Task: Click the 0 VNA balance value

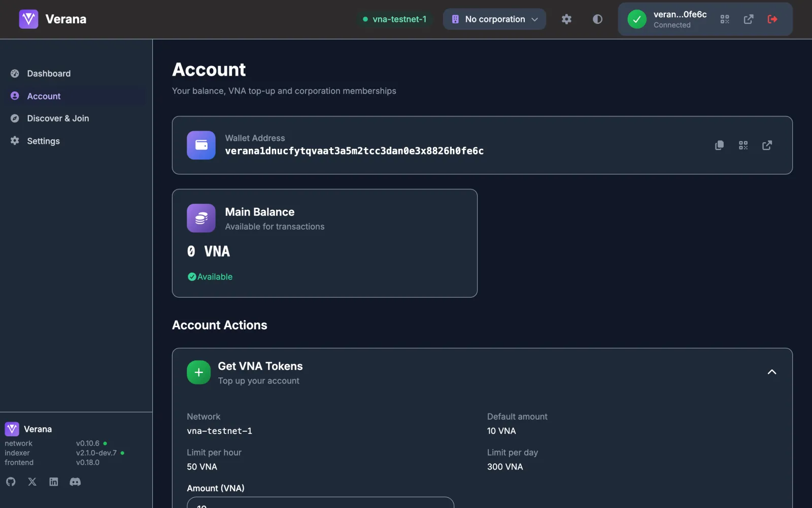Action: (209, 251)
